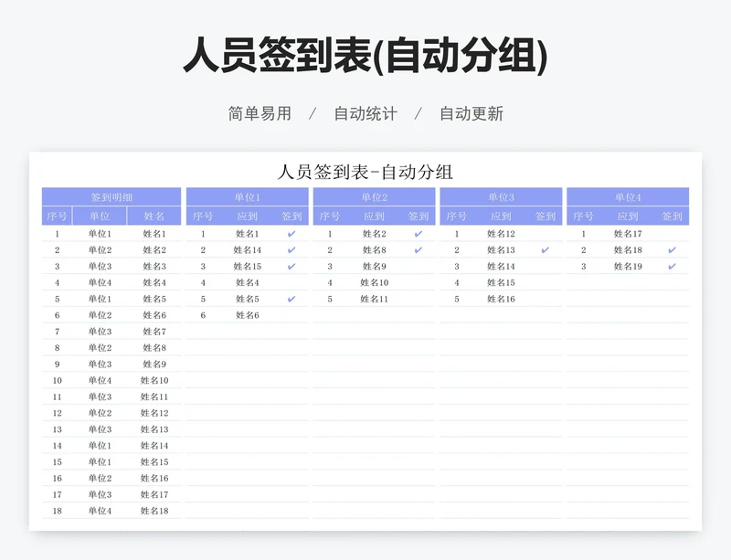Click the 应到 column header under 单位2
731x560 pixels.
point(374,216)
